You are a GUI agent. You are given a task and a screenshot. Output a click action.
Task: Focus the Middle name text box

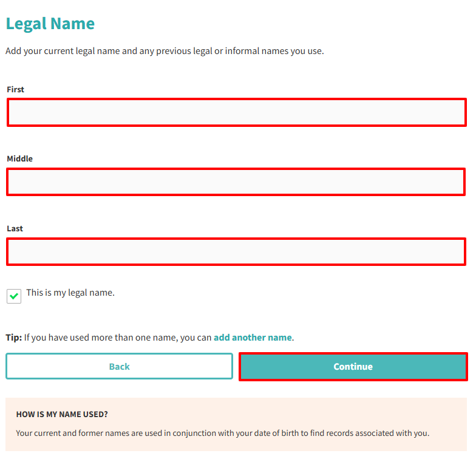[236, 182]
